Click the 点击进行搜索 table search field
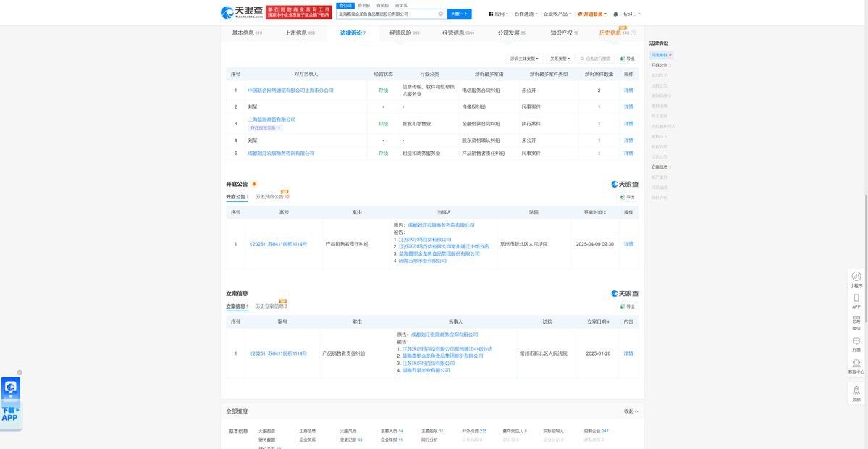 pos(596,59)
